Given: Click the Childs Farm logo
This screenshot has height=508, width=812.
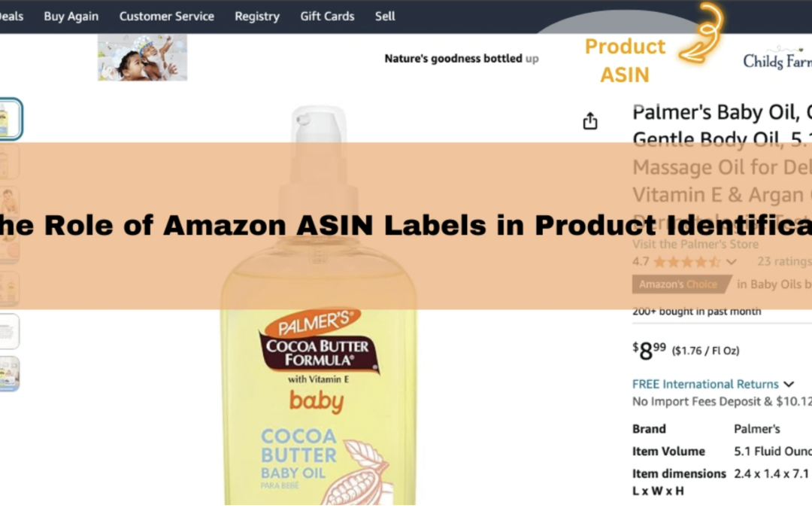Looking at the screenshot, I should 777,61.
